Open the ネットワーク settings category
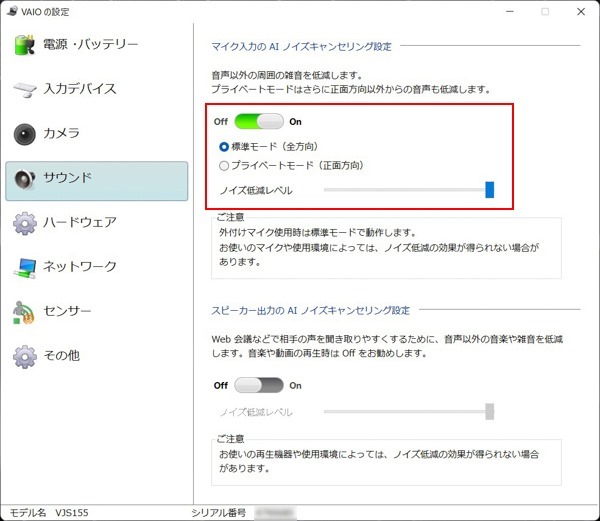Screen dimensions: 600x521 [x=96, y=268]
